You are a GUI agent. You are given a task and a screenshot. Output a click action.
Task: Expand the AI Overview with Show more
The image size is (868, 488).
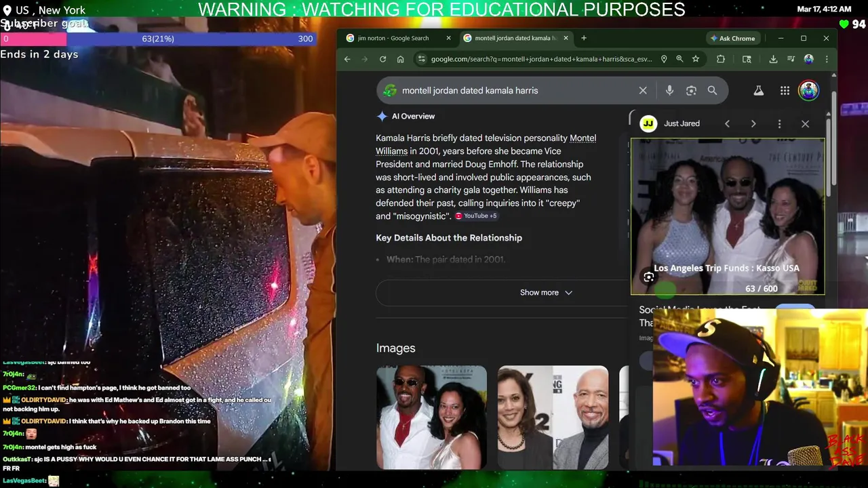pos(546,292)
